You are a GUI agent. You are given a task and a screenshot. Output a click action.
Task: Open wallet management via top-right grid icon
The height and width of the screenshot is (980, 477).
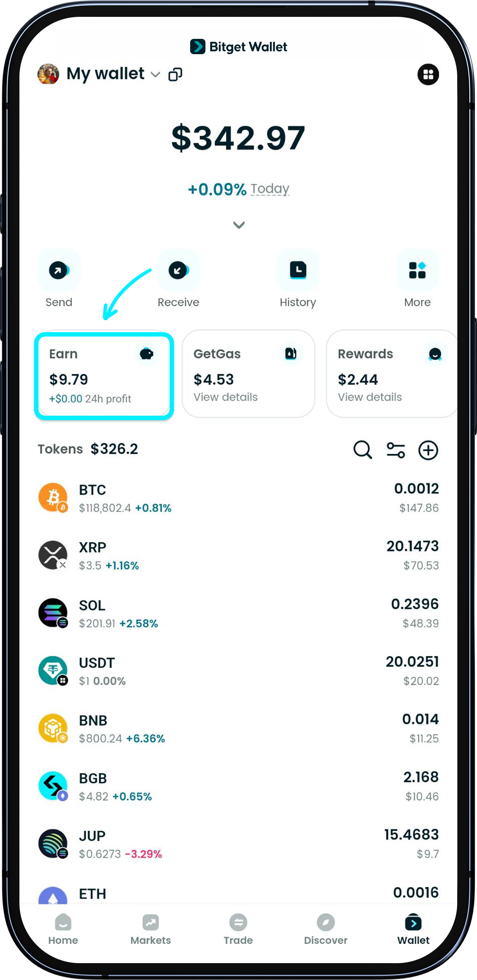click(x=429, y=74)
